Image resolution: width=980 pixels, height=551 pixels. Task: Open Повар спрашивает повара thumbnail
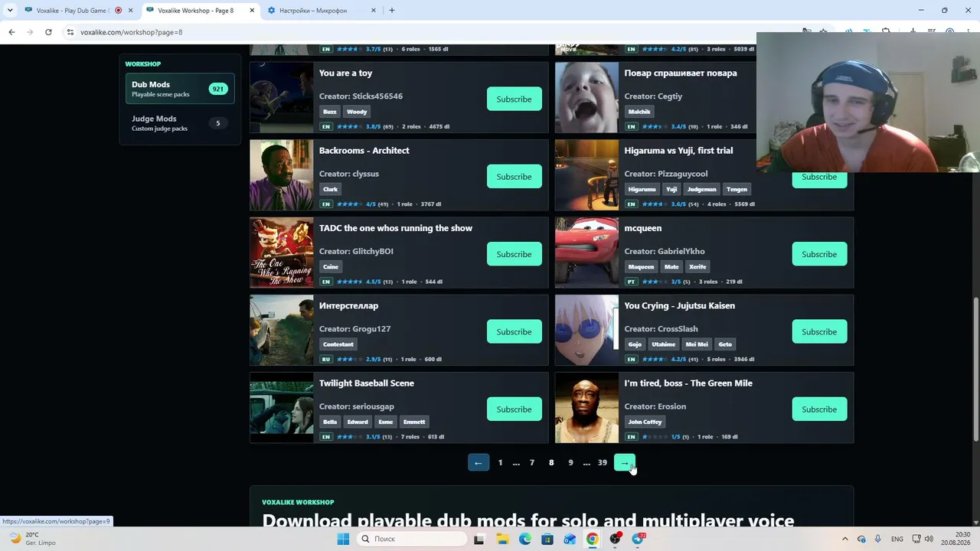coord(586,98)
